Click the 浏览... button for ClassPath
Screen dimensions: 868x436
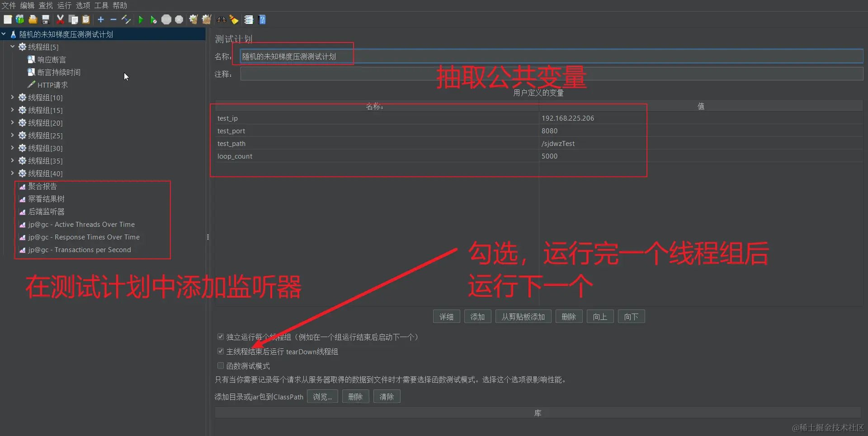tap(322, 397)
